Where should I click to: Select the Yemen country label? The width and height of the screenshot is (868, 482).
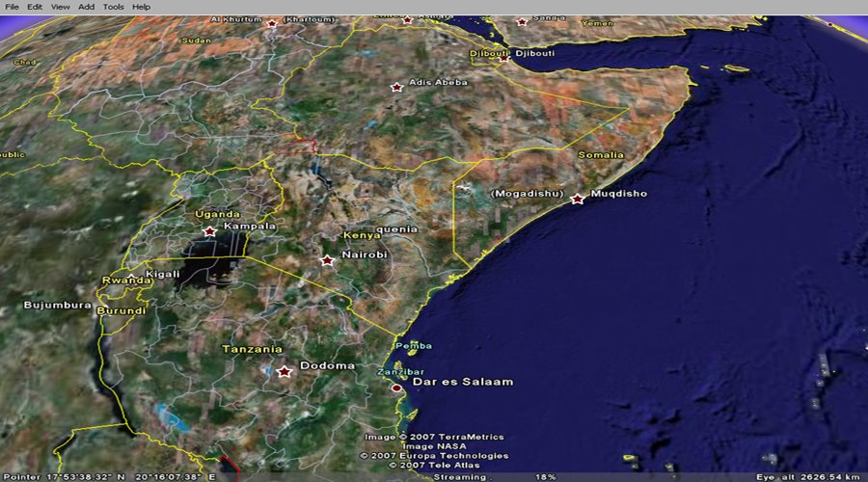[x=597, y=23]
